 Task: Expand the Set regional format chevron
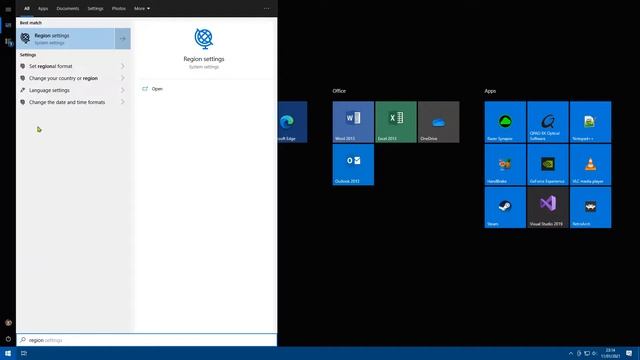[x=123, y=66]
